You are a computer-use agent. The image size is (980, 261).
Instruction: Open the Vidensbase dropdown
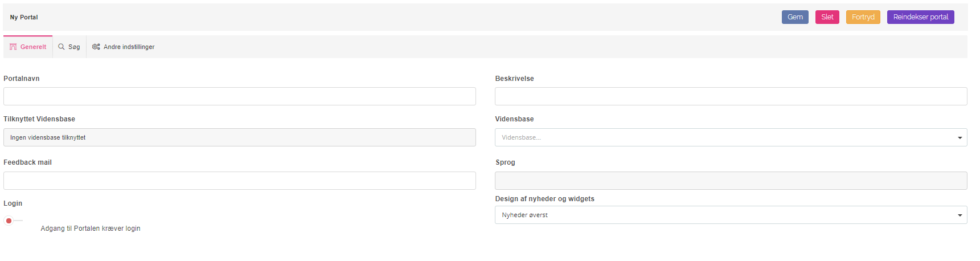pyautogui.click(x=730, y=137)
